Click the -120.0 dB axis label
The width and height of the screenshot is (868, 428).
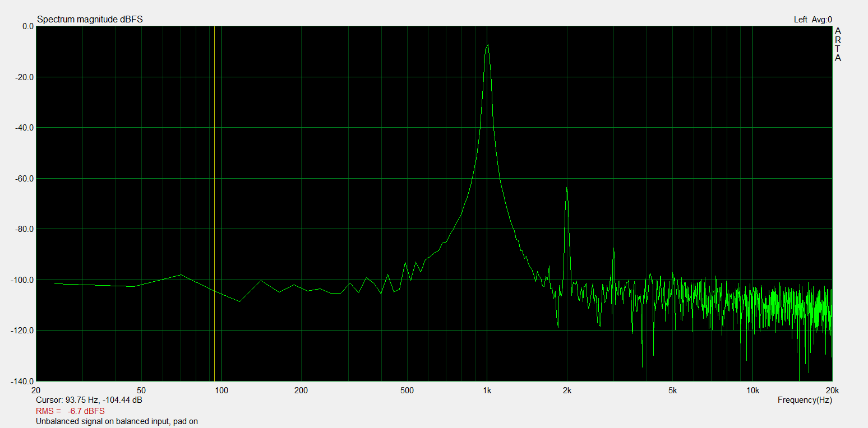coord(23,331)
